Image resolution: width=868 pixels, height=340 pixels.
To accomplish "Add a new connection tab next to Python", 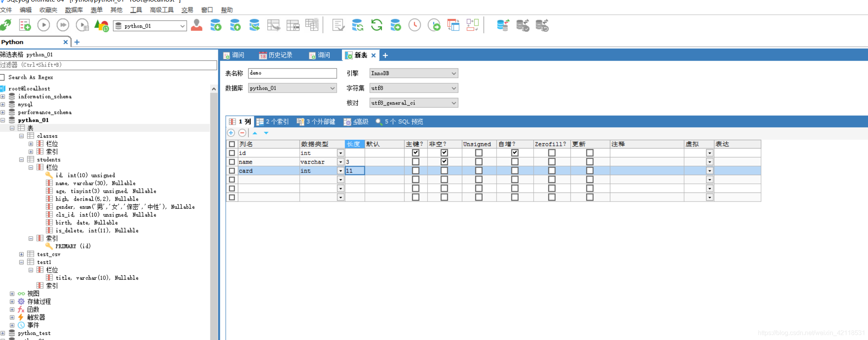I will click(x=77, y=42).
